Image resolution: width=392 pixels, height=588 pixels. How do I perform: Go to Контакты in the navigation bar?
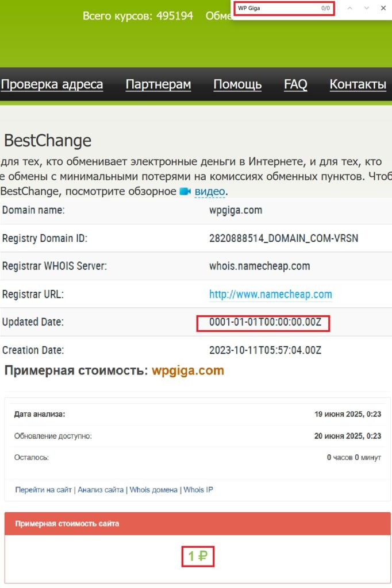pyautogui.click(x=358, y=85)
